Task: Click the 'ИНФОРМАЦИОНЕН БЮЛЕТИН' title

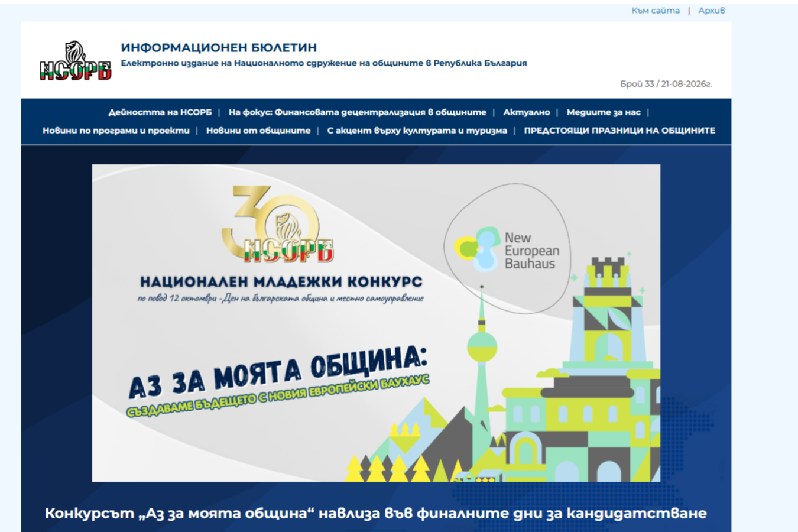Action: coord(219,47)
